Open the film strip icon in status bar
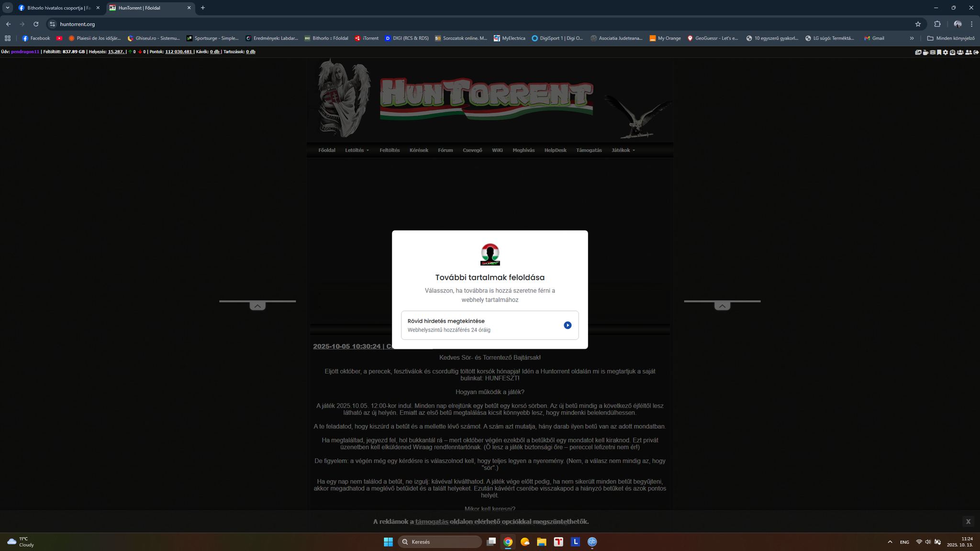 pyautogui.click(x=933, y=52)
